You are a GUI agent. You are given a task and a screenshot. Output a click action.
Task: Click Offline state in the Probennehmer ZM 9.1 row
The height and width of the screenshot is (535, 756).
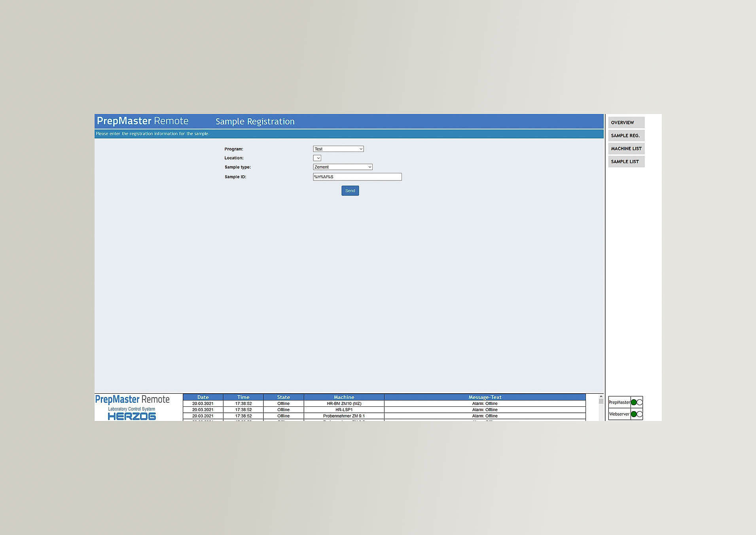[x=283, y=416]
